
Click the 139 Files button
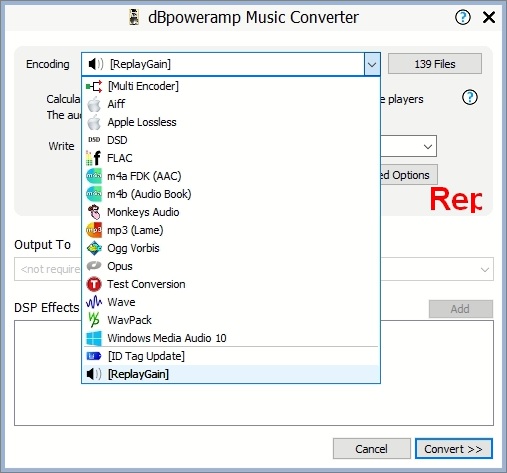click(x=435, y=64)
